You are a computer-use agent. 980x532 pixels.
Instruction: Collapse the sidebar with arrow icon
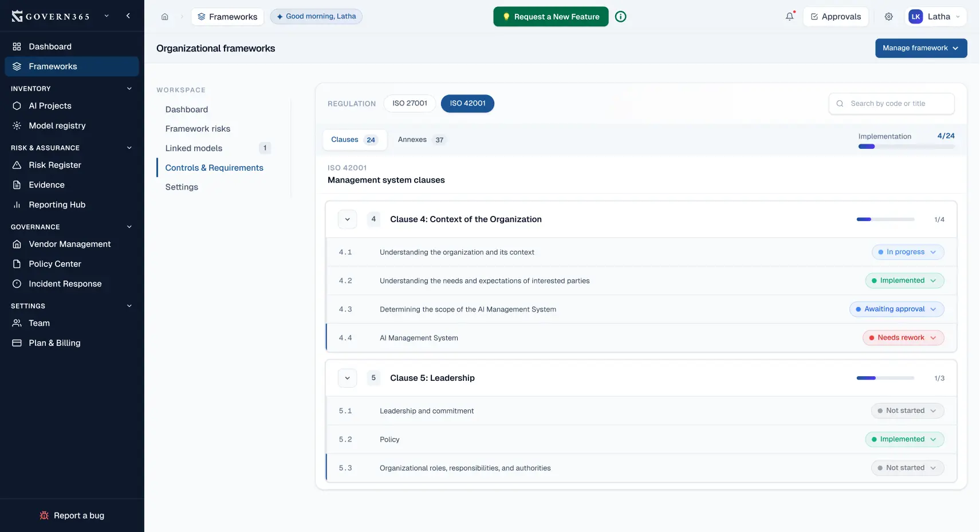tap(128, 16)
